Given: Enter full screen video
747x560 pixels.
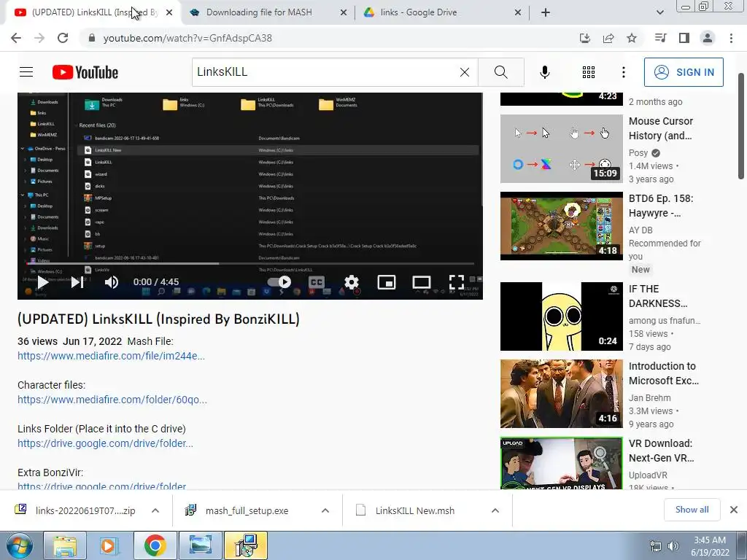Looking at the screenshot, I should pyautogui.click(x=457, y=282).
